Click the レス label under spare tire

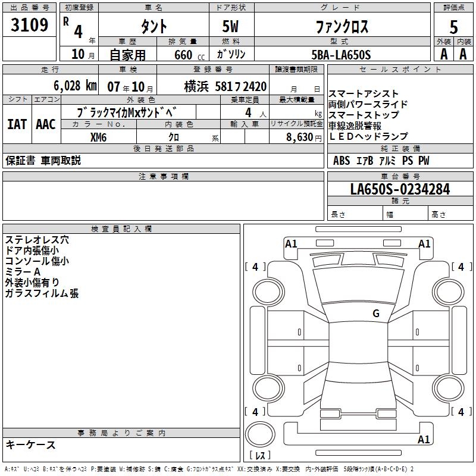click(260, 455)
